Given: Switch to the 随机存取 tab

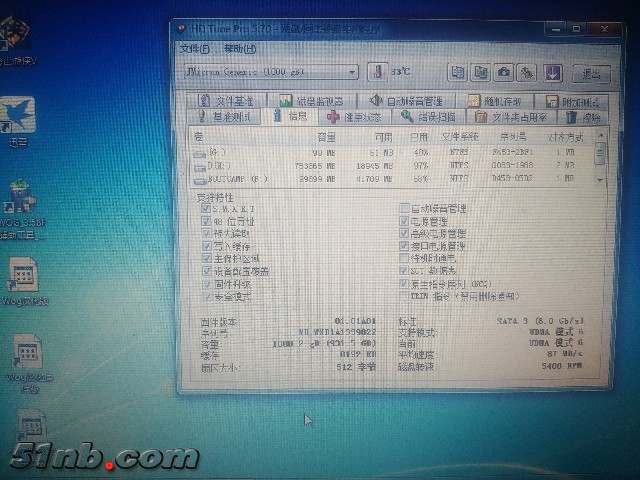Looking at the screenshot, I should (x=495, y=101).
